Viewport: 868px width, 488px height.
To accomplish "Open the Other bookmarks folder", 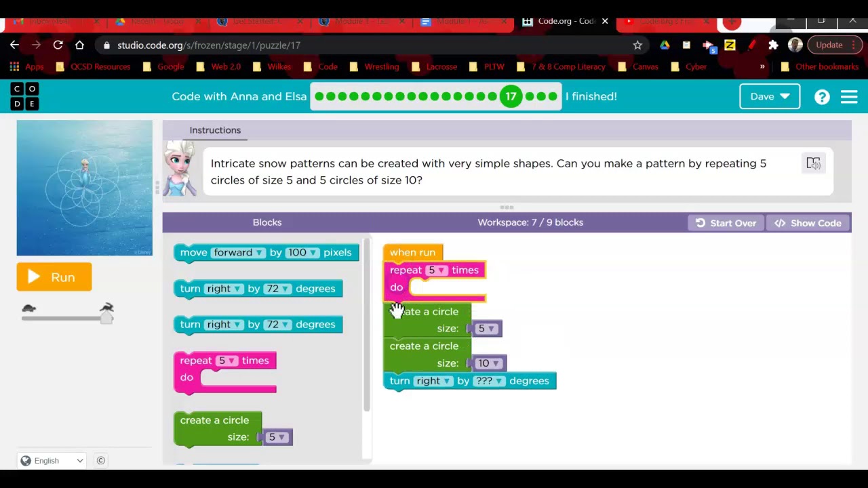I will [820, 66].
